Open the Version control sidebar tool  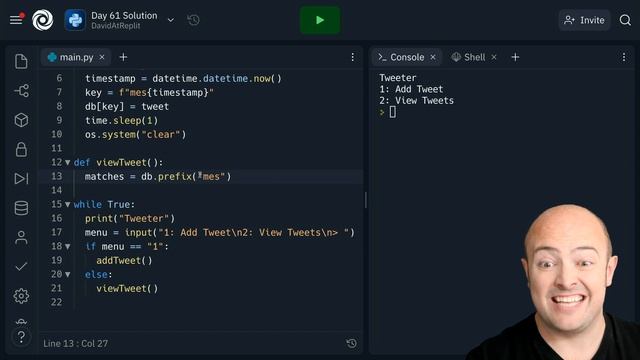tap(21, 91)
